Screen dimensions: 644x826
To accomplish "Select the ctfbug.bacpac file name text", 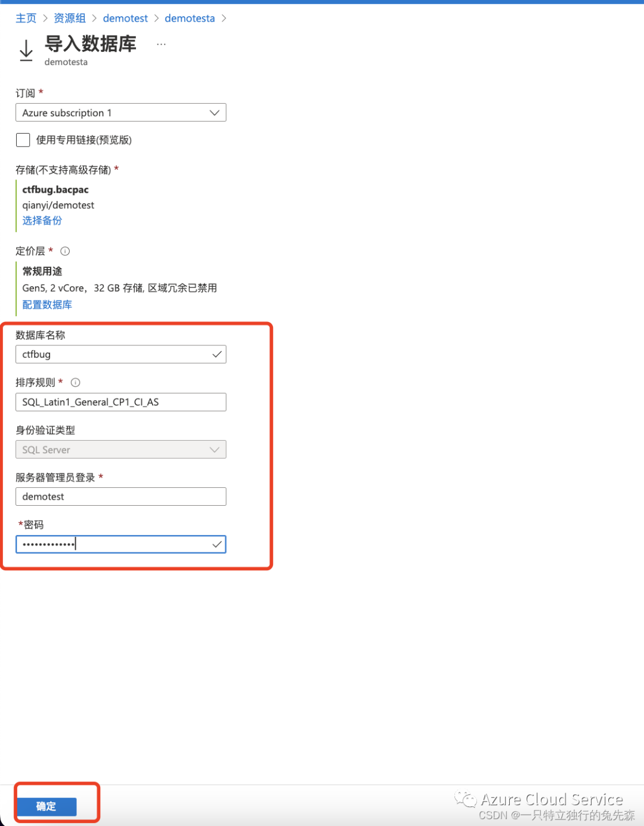I will (55, 190).
